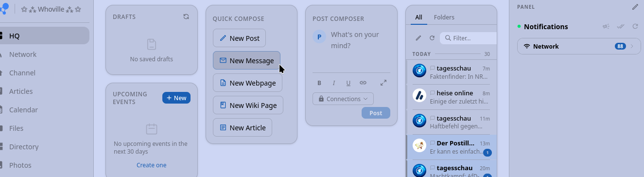Click the Filter search field
The height and width of the screenshot is (177, 644).
click(470, 38)
